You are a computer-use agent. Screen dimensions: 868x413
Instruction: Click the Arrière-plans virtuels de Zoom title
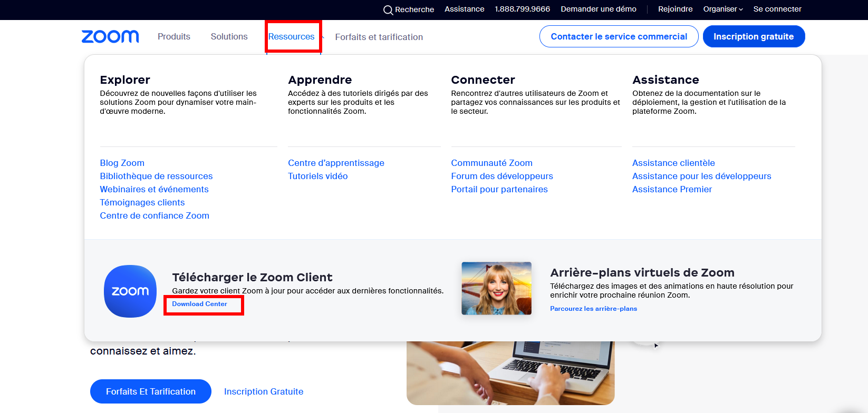tap(642, 272)
